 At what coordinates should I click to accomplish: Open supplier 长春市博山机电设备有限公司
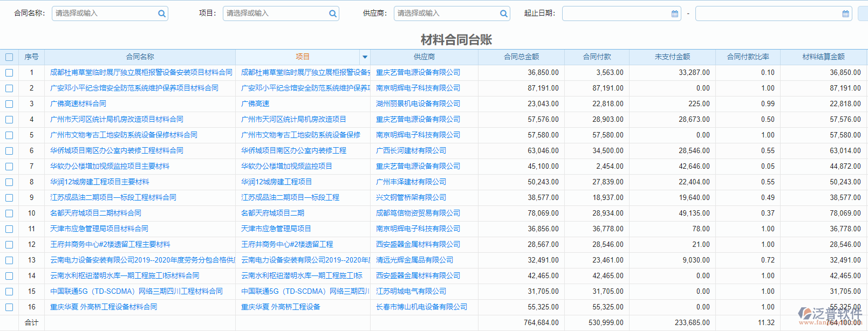[x=421, y=307]
